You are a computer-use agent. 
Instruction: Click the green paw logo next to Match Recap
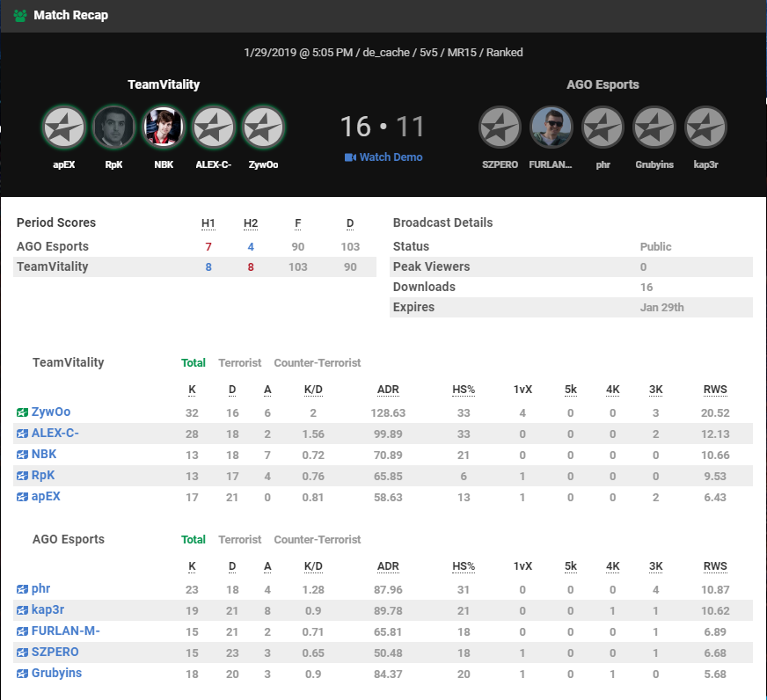coord(20,16)
